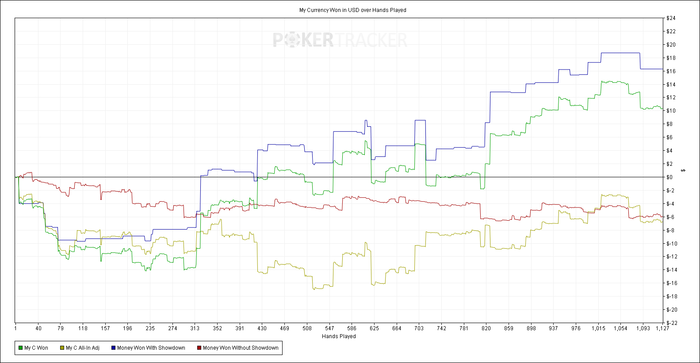Click the $12 y-axis label

tap(671, 98)
